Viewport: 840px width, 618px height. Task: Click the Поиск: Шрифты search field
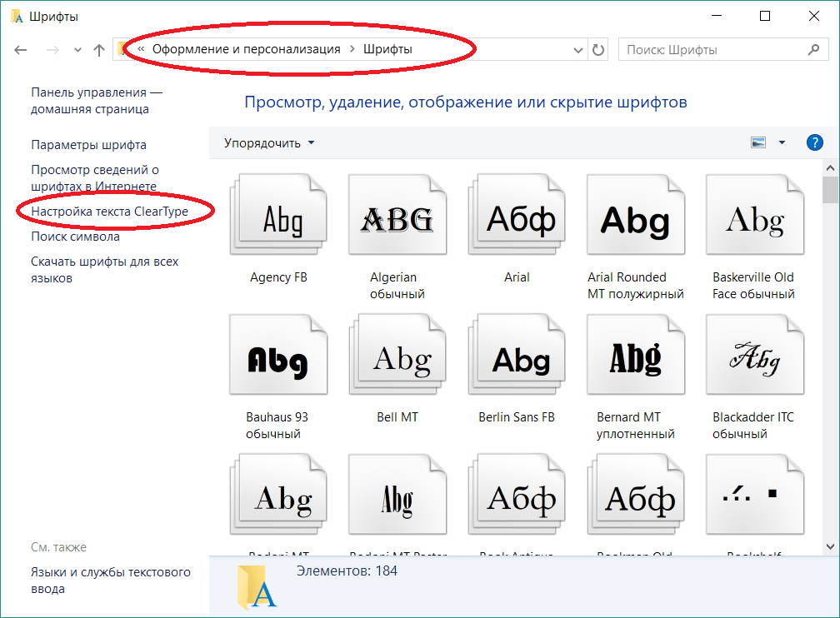pyautogui.click(x=712, y=50)
